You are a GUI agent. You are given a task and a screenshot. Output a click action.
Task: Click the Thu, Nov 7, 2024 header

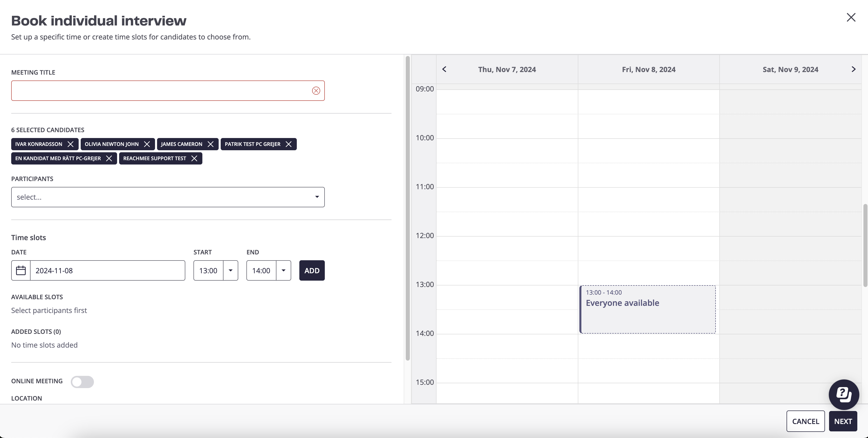[x=507, y=70]
